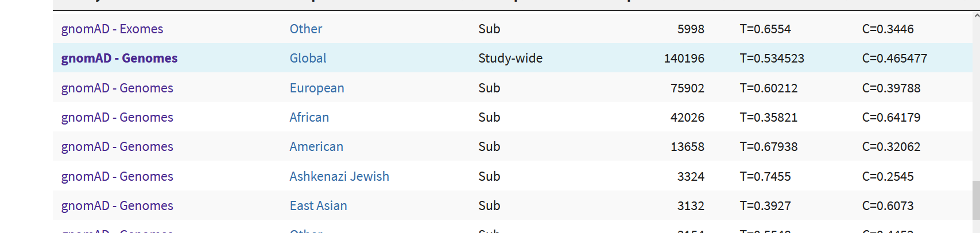980x233 pixels.
Task: Select ref allele value T=0.3927
Action: pos(765,205)
